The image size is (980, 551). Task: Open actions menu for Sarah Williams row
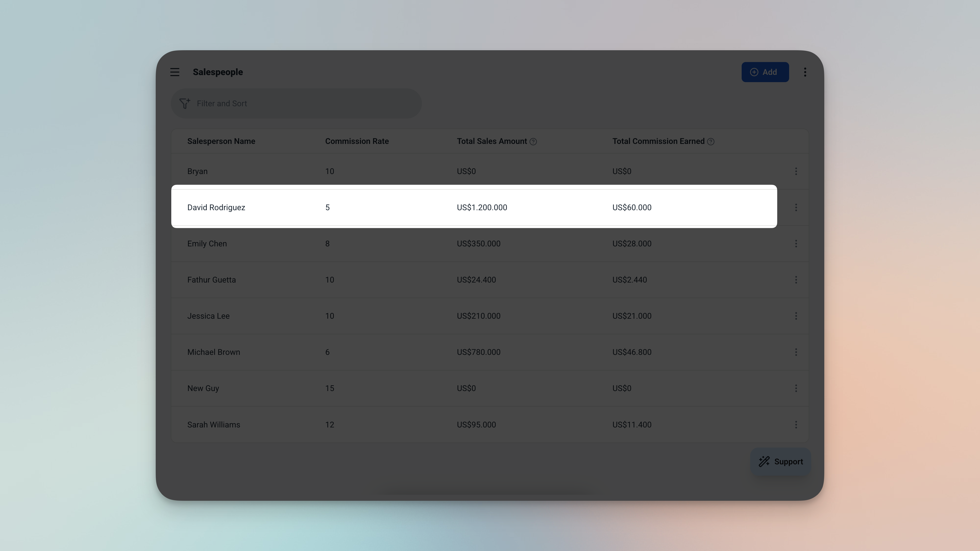pyautogui.click(x=796, y=425)
